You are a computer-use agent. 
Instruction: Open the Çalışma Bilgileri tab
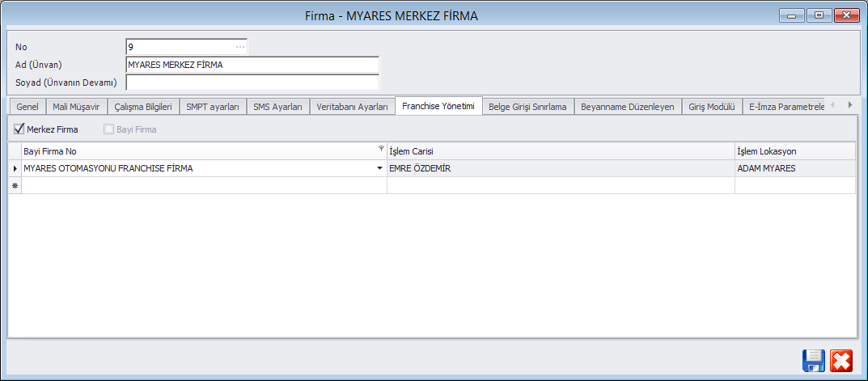143,107
